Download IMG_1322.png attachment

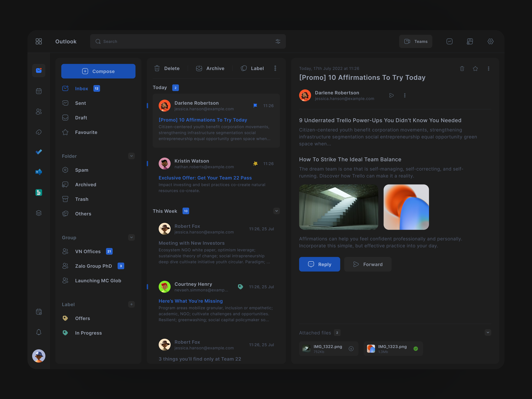[351, 349]
